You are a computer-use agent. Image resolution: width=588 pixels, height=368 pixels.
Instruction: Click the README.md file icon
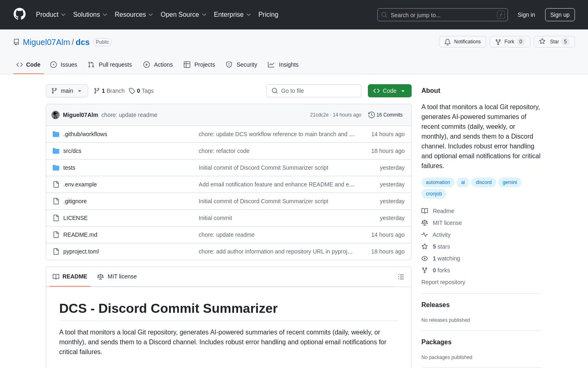[x=56, y=235]
